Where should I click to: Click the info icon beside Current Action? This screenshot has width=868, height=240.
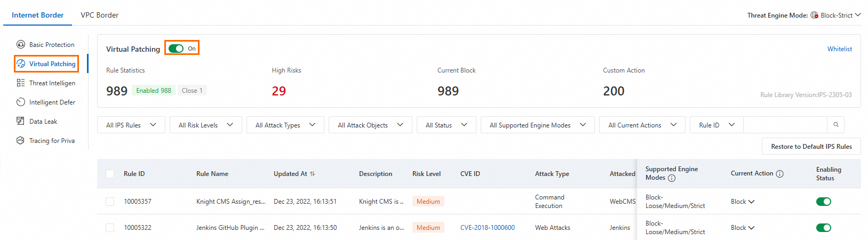point(779,174)
